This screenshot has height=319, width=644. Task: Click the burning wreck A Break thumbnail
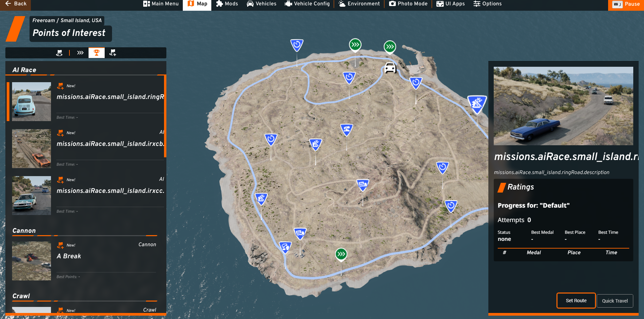click(32, 261)
